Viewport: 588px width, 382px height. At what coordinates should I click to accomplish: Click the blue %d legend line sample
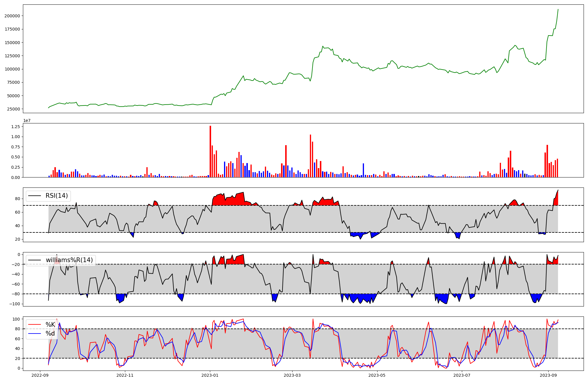34,334
